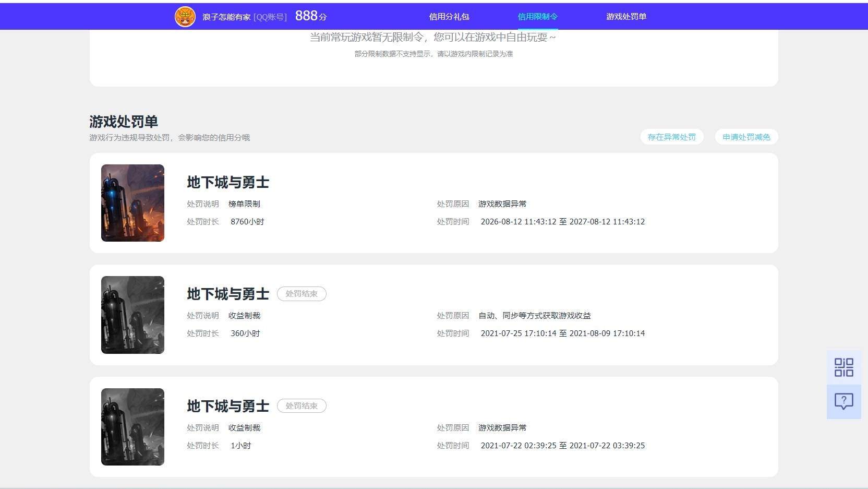Image resolution: width=868 pixels, height=489 pixels.
Task: Switch to the 信用分礼包 tab
Action: pos(449,17)
